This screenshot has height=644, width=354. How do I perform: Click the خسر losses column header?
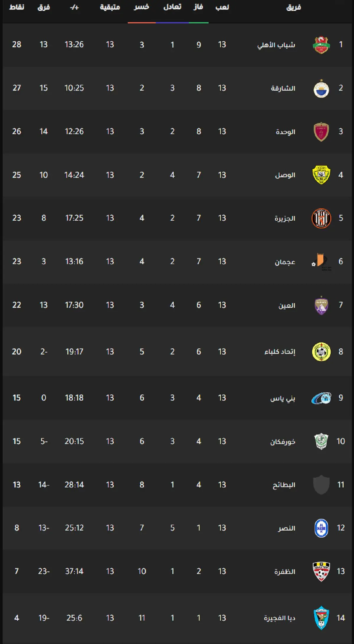pos(142,7)
